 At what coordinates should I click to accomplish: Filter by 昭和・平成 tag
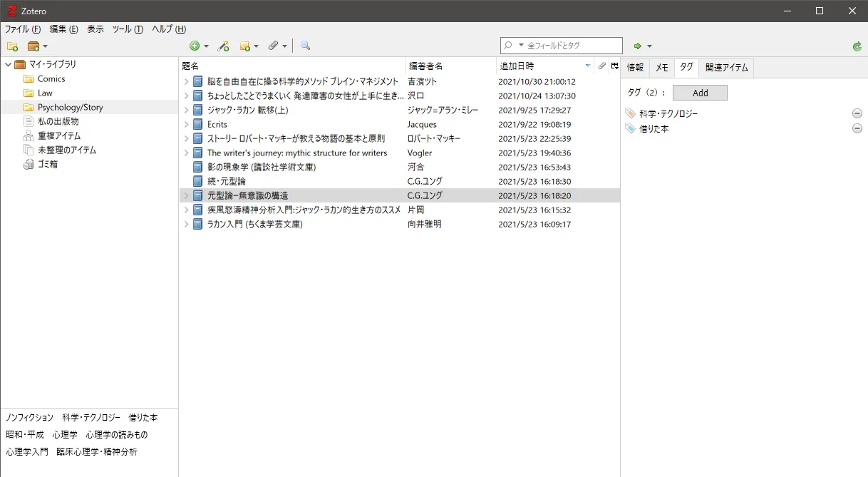[25, 435]
